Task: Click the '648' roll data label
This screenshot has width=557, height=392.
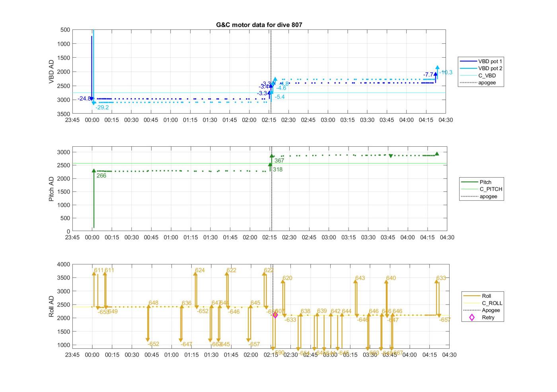Action: [x=154, y=303]
